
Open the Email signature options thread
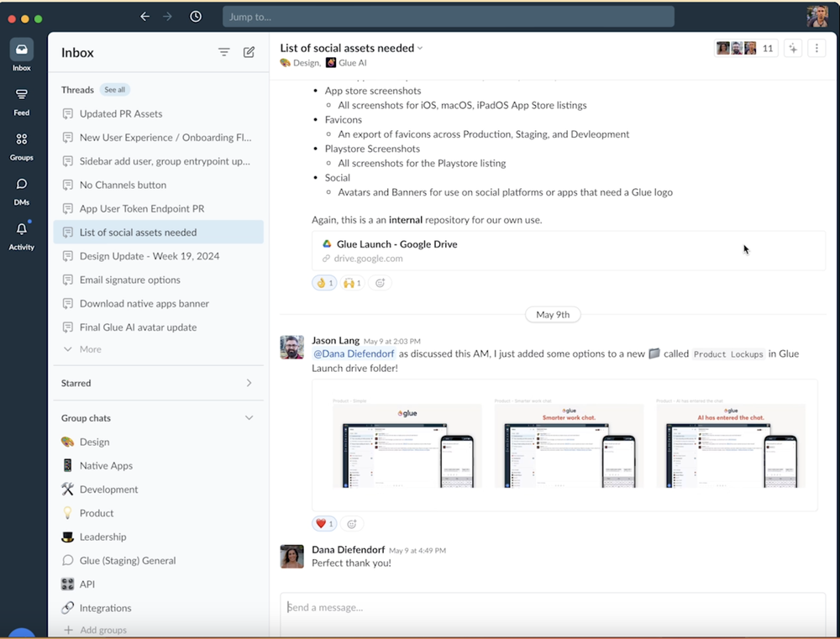pyautogui.click(x=159, y=280)
